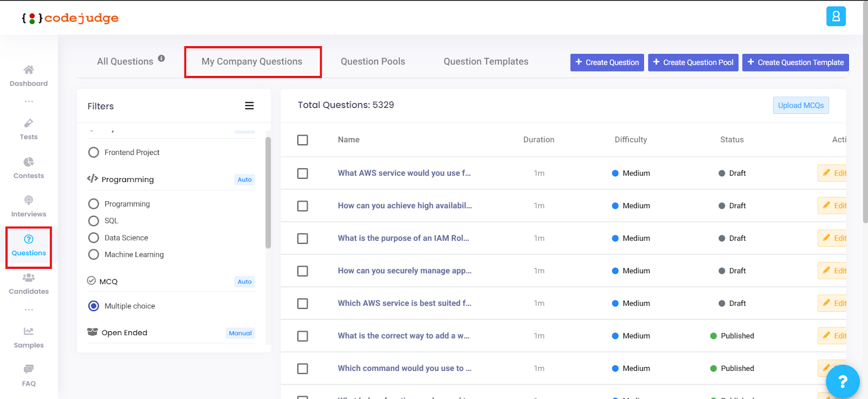Edit the 'How can you securely manage app' question

click(x=833, y=271)
